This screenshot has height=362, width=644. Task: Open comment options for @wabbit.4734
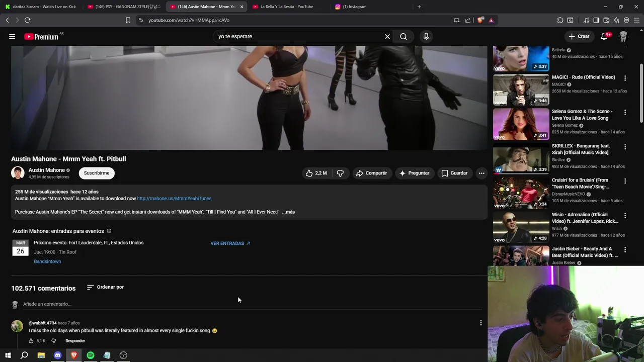click(480, 323)
